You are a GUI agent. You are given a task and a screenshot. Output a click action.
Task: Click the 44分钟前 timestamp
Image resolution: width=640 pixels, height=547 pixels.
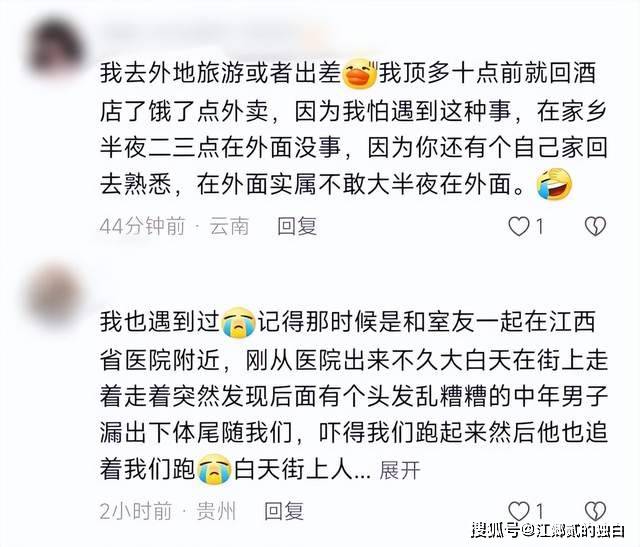click(142, 226)
